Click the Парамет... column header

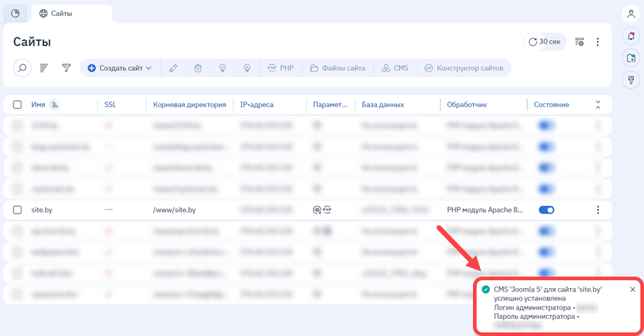pyautogui.click(x=330, y=104)
